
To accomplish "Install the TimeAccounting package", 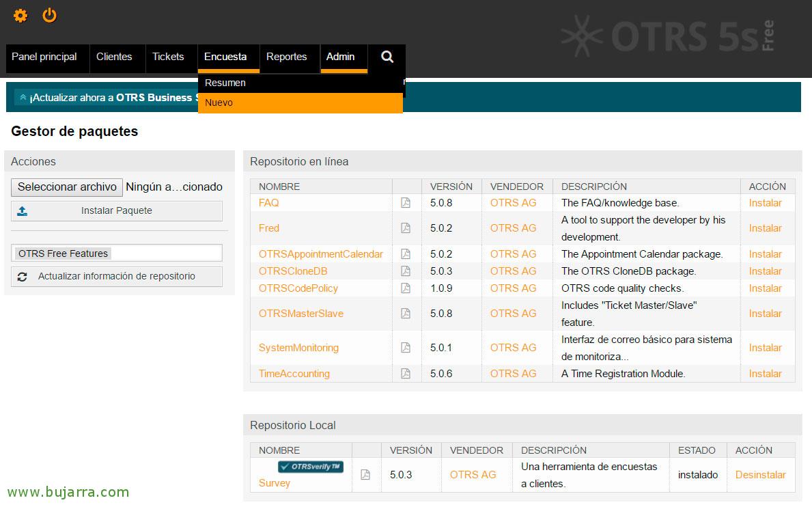I will click(x=765, y=373).
